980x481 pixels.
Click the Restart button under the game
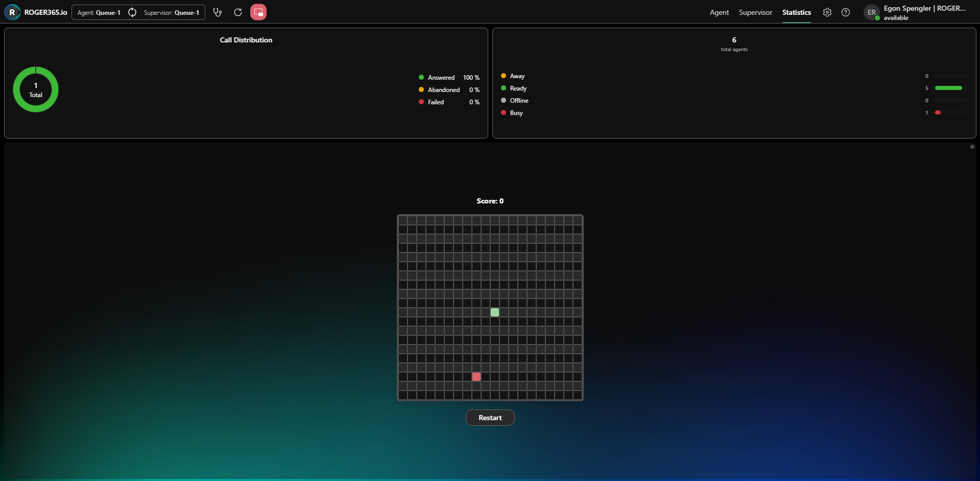tap(490, 418)
